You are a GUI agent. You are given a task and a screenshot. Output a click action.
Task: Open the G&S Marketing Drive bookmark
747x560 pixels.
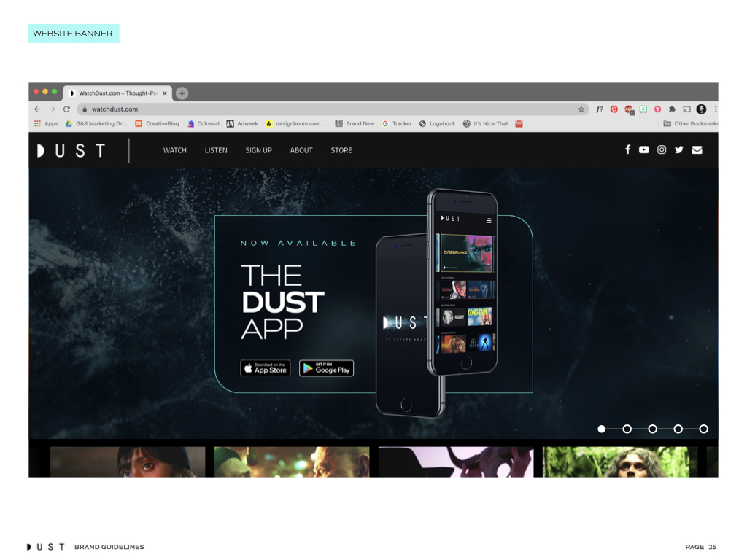[x=97, y=123]
